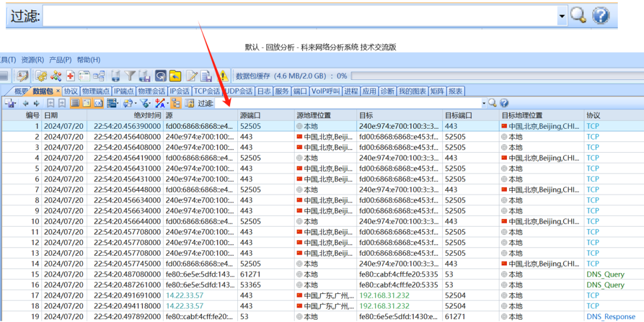The width and height of the screenshot is (644, 322).
Task: Toggle the hex view pane button
Action: click(98, 103)
